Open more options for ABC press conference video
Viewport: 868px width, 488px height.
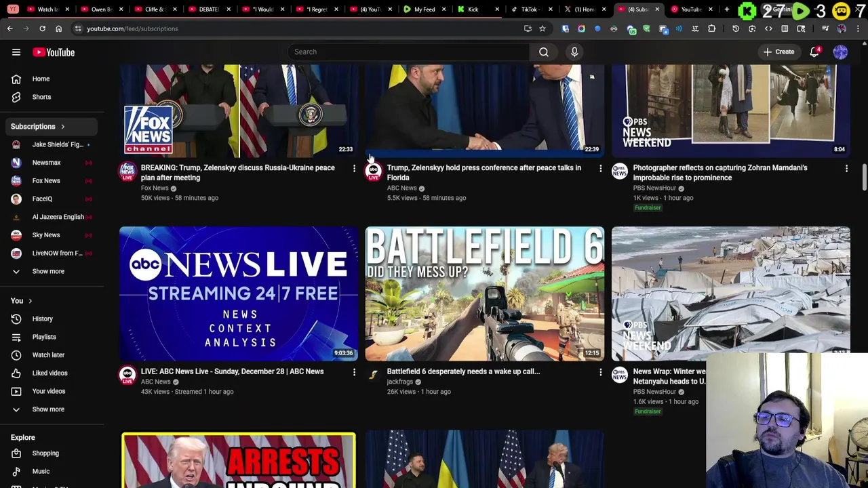click(600, 168)
